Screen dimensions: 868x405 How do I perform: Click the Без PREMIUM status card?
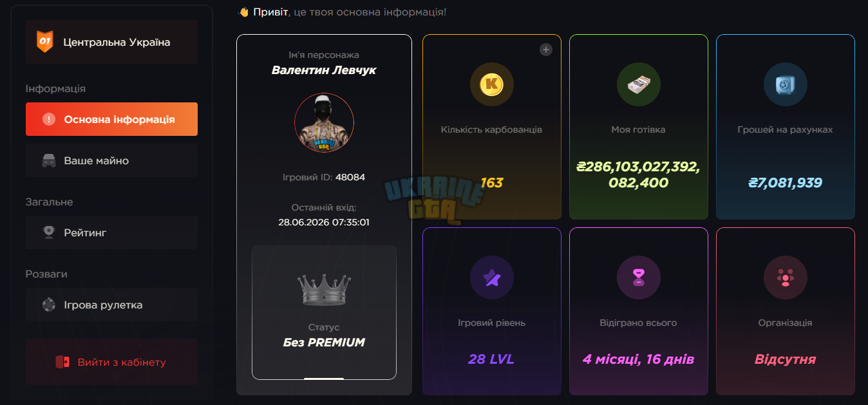tap(324, 312)
